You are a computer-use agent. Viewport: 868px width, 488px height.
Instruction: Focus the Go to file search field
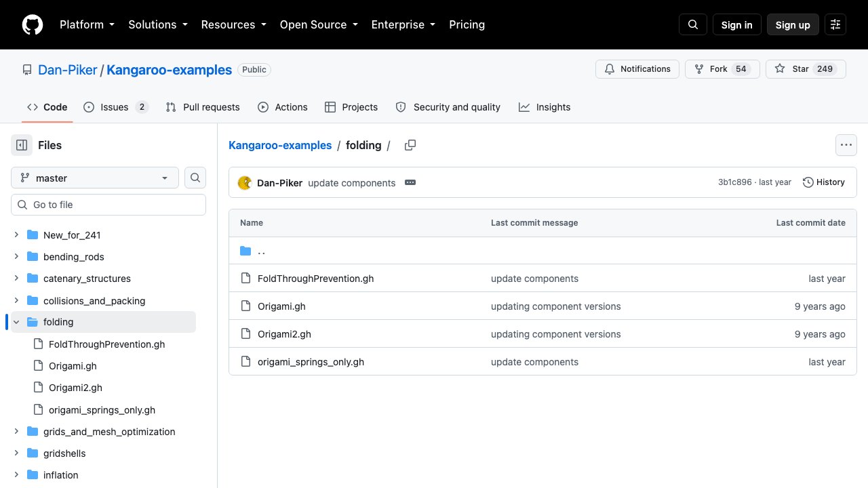(108, 205)
